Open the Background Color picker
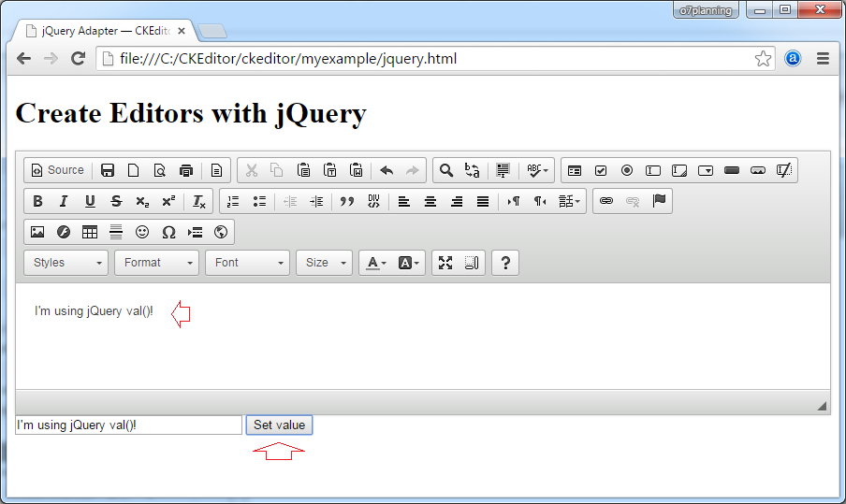Image resolution: width=846 pixels, height=504 pixels. (x=408, y=263)
